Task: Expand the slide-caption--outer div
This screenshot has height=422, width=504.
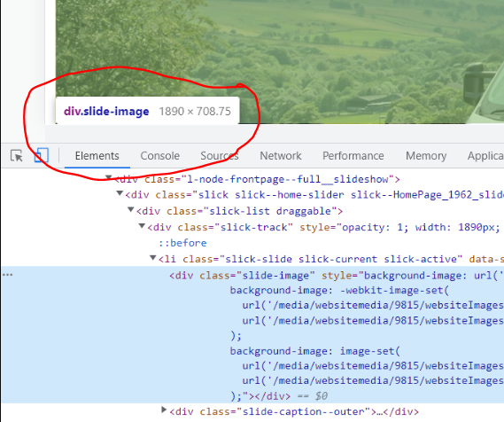Action: pyautogui.click(x=164, y=410)
